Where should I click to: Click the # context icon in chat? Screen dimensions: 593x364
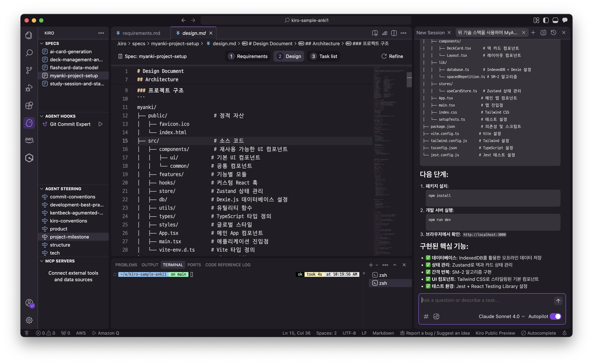pos(426,316)
